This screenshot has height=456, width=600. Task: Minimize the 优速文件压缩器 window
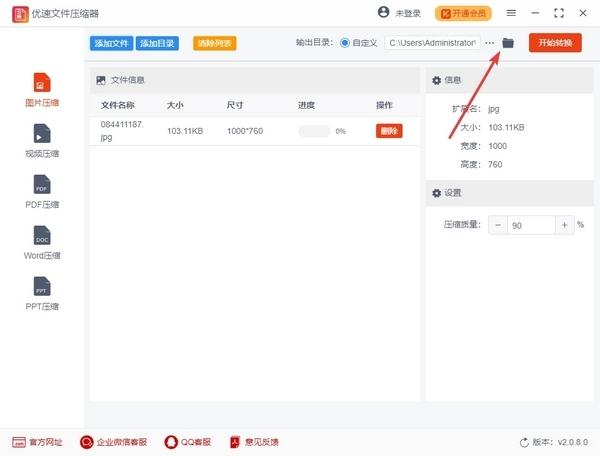point(535,13)
